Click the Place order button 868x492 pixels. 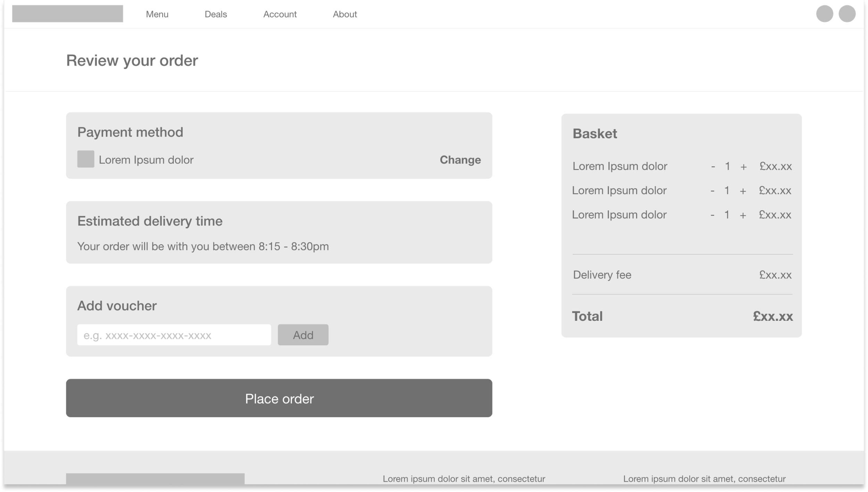(279, 398)
